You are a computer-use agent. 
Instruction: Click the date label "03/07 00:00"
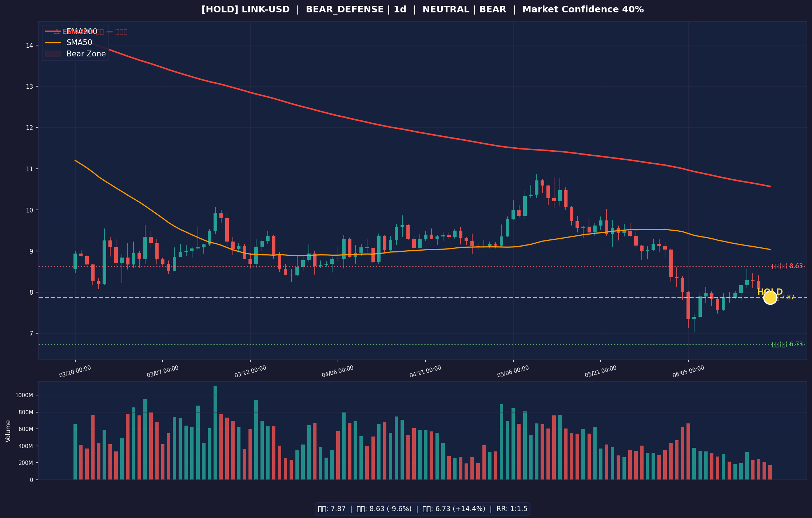(163, 371)
